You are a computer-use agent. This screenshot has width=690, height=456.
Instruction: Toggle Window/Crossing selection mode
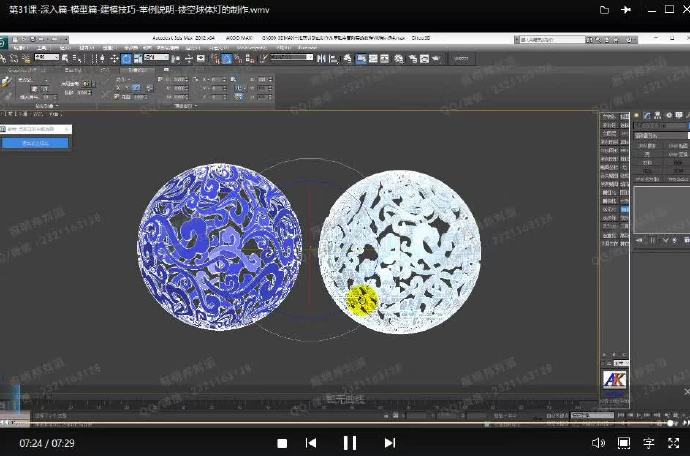[102, 59]
